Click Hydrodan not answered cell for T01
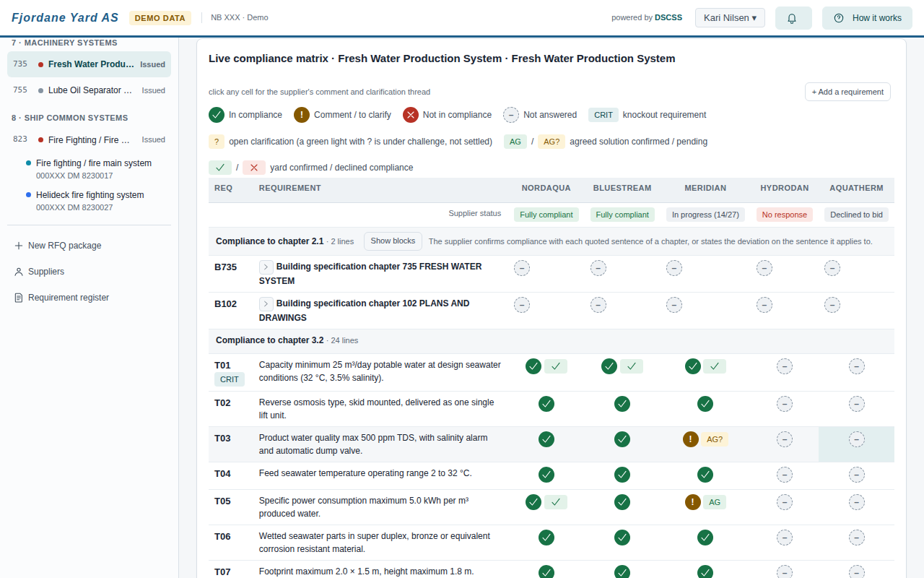The height and width of the screenshot is (578, 924). tap(785, 366)
